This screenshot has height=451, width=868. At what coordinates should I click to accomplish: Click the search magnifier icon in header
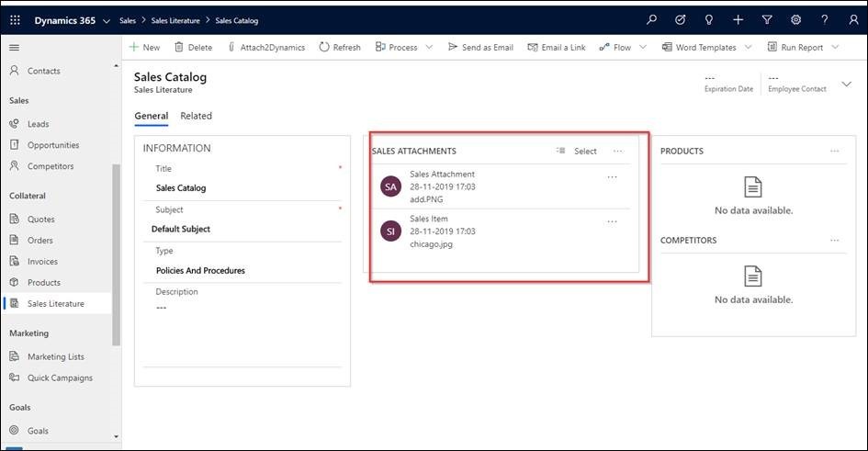[x=651, y=20]
